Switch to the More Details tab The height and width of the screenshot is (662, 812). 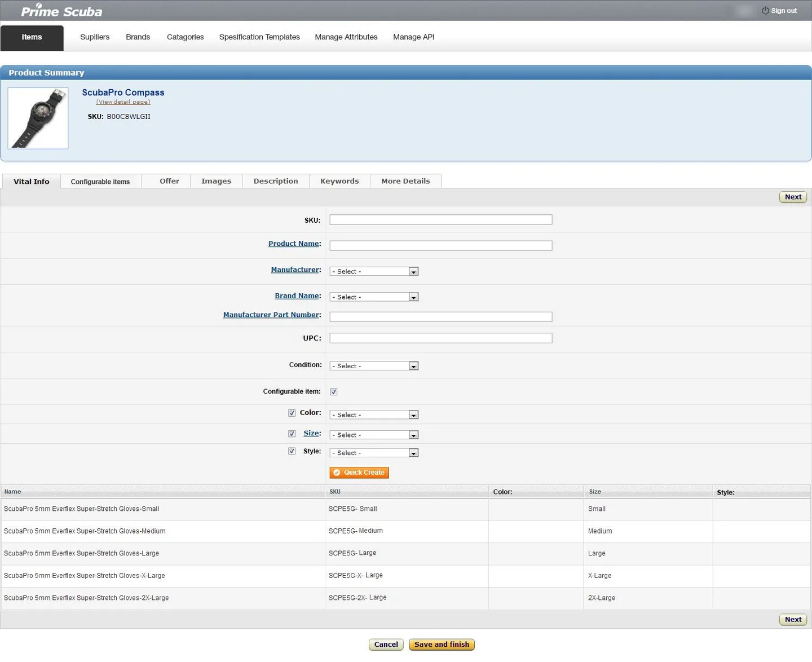[405, 181]
